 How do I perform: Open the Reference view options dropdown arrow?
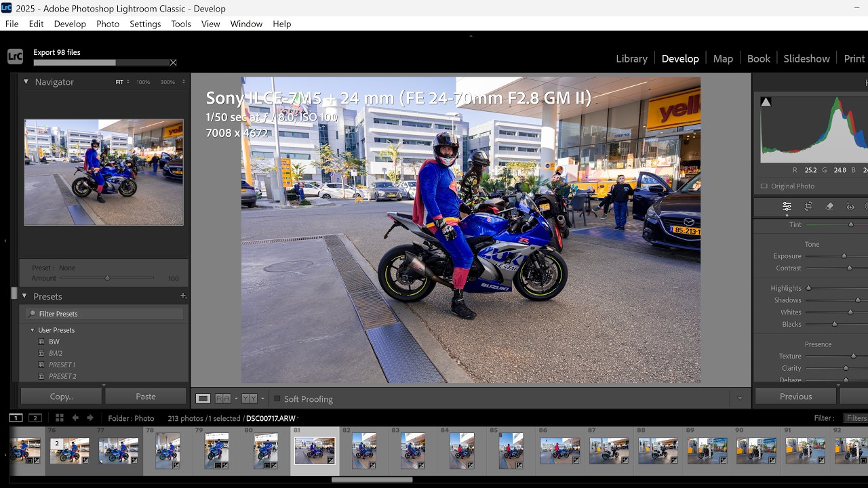(236, 399)
